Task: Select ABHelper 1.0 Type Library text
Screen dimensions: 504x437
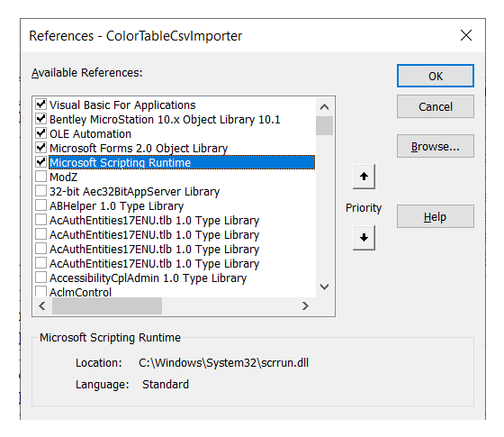Action: pos(116,206)
